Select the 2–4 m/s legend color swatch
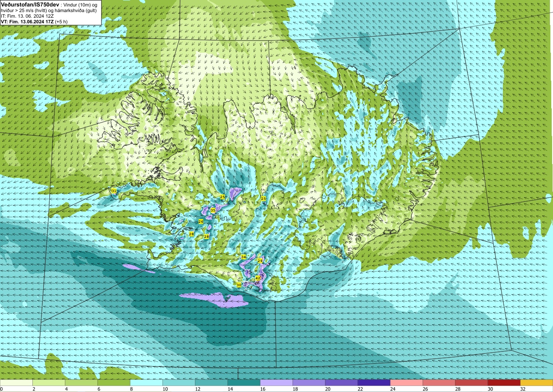 click(49, 383)
